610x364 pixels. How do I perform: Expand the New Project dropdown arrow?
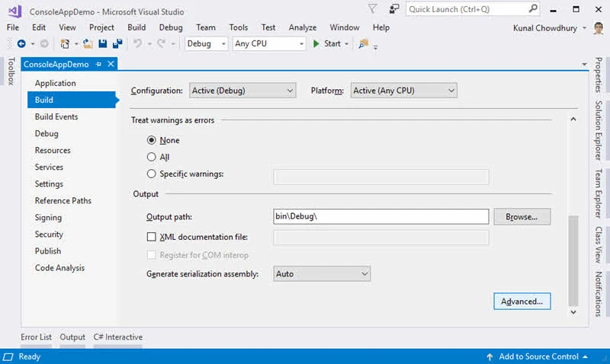point(76,44)
